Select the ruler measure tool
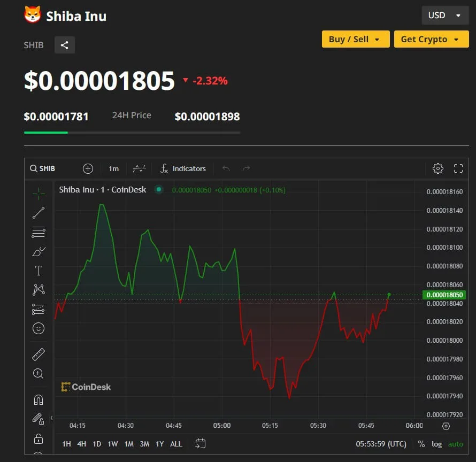Image resolution: width=476 pixels, height=462 pixels. pos(39,354)
